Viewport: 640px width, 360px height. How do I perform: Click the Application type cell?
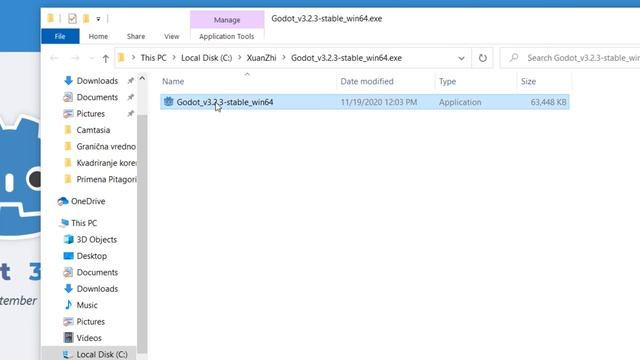point(460,102)
